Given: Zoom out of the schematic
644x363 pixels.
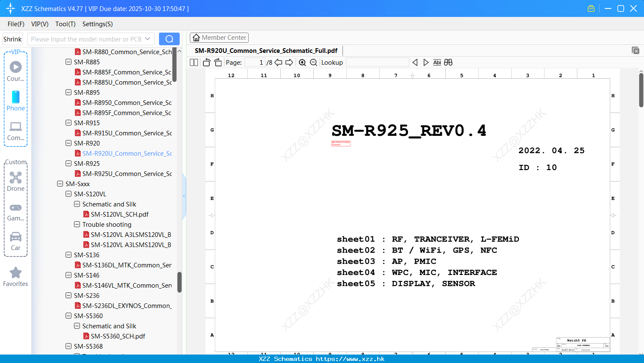Looking at the screenshot, I should 314,63.
